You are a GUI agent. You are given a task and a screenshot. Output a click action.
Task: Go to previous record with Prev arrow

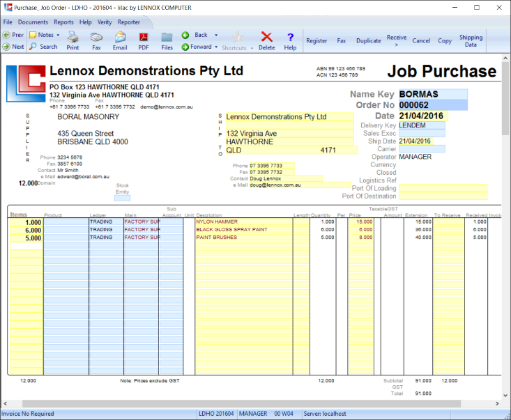(x=13, y=35)
